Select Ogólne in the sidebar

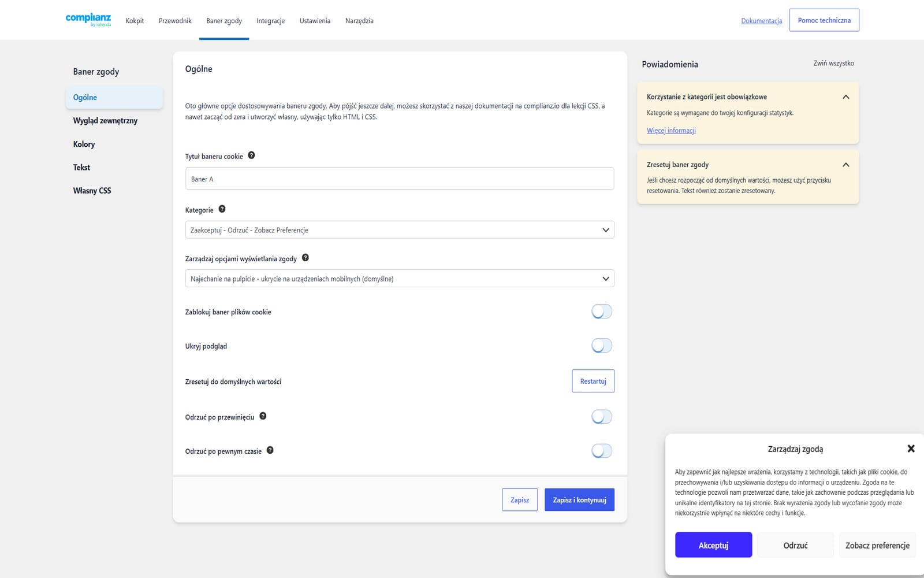[x=114, y=98]
